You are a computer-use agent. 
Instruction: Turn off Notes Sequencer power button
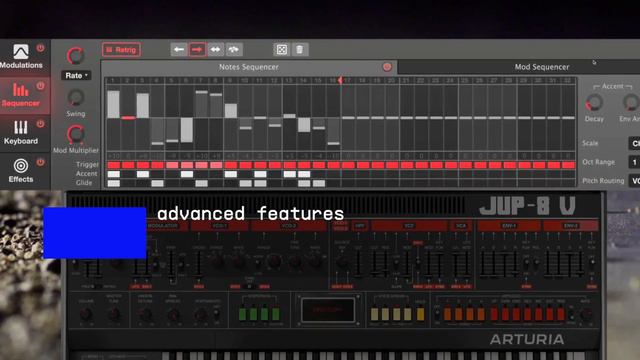click(387, 67)
